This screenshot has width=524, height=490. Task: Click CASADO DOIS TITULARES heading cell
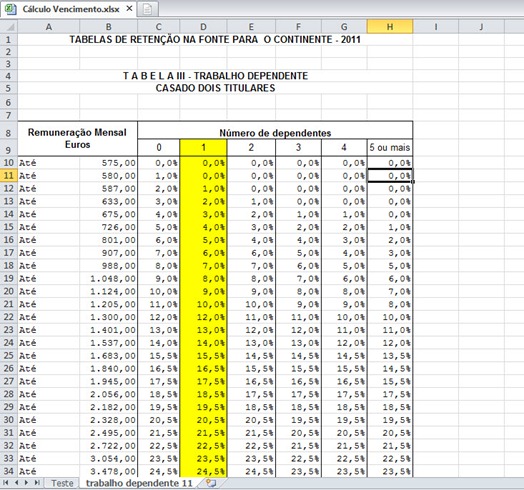[215, 88]
